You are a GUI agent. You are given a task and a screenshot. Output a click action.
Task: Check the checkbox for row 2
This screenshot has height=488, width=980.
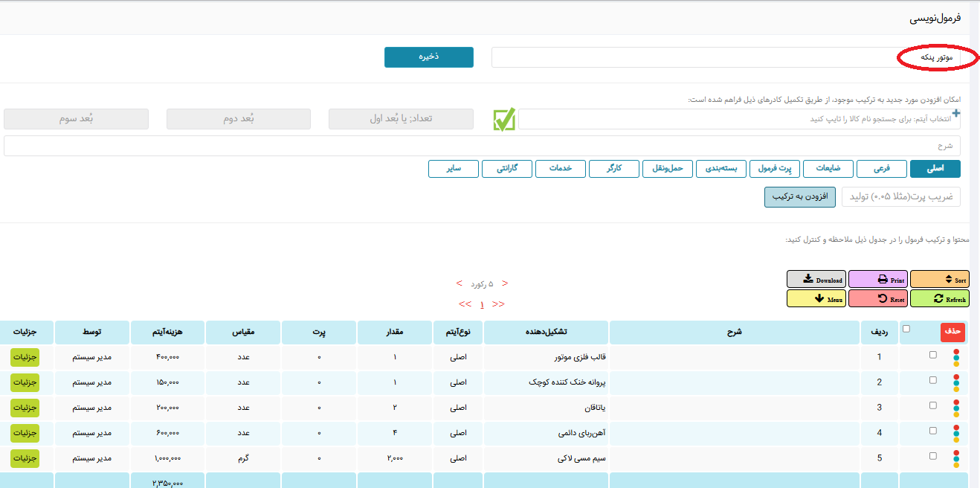pos(933,380)
